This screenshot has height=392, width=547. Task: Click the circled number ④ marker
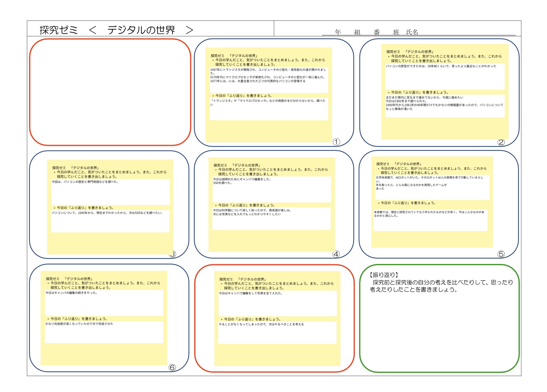[x=336, y=254]
